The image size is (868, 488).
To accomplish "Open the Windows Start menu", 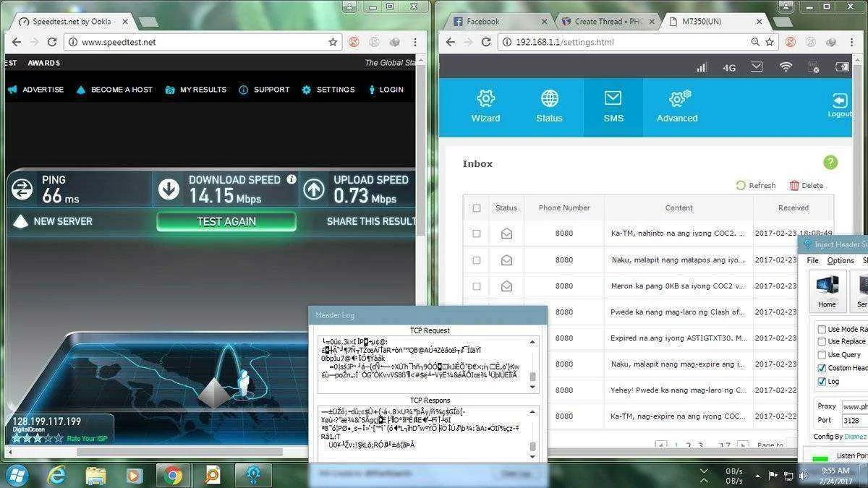I will pos(17,475).
